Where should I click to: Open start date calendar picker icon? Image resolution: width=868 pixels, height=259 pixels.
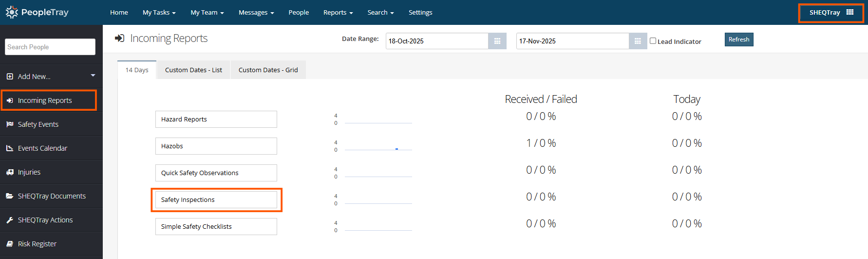pyautogui.click(x=497, y=41)
